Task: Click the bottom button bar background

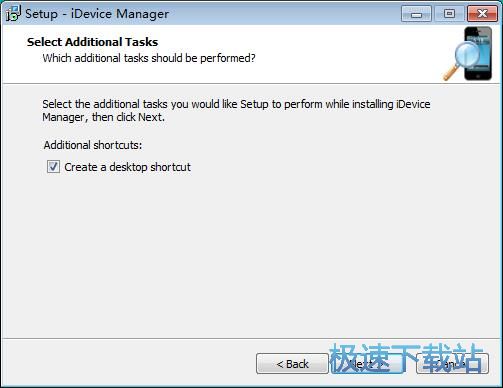Action: pyautogui.click(x=127, y=363)
